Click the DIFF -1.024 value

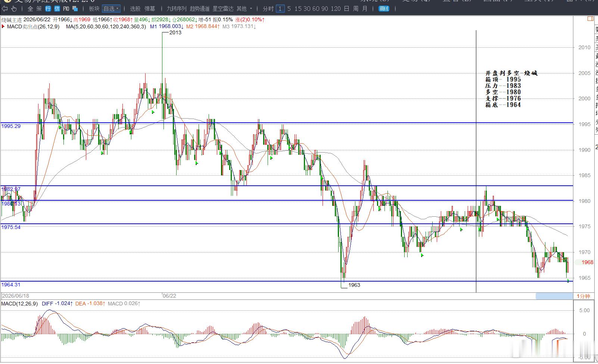[57, 304]
